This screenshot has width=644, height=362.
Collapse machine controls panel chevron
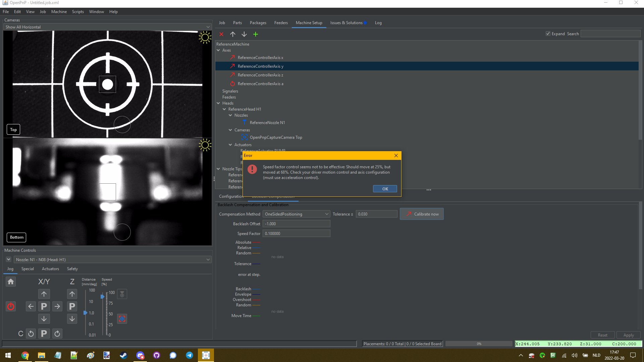[x=8, y=259]
